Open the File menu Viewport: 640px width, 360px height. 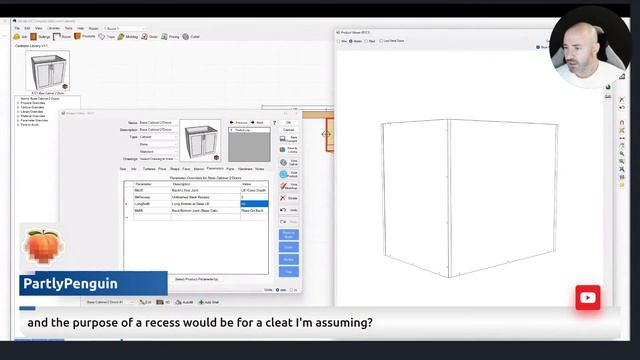[x=17, y=29]
